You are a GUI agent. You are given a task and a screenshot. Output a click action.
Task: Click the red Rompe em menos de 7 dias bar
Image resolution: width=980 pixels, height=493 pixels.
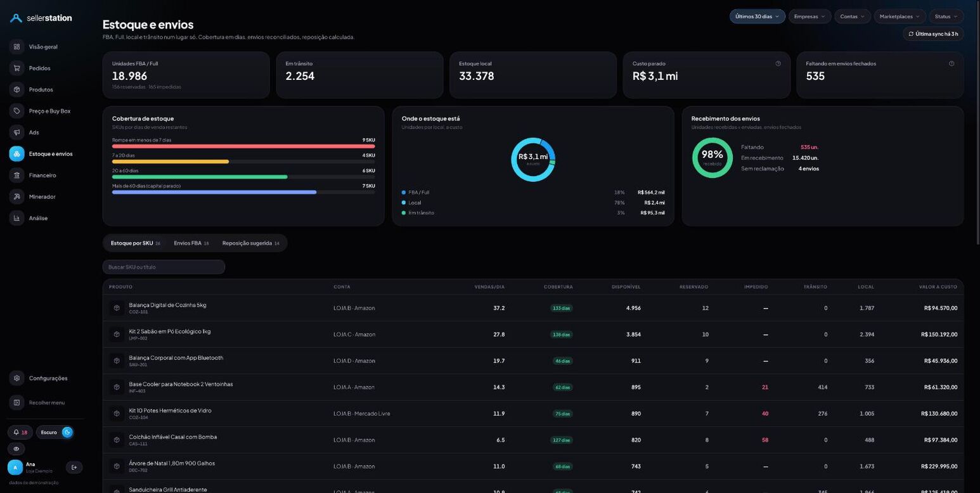(x=243, y=146)
